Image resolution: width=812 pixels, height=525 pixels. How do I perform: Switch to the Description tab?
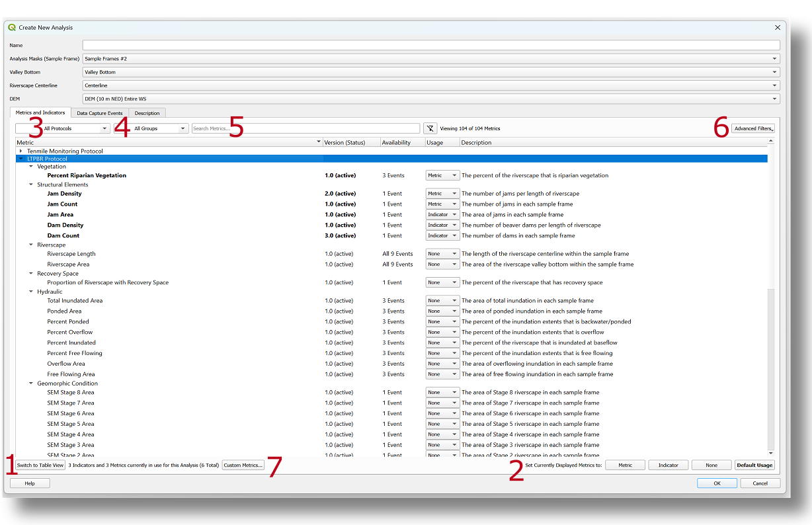click(147, 113)
